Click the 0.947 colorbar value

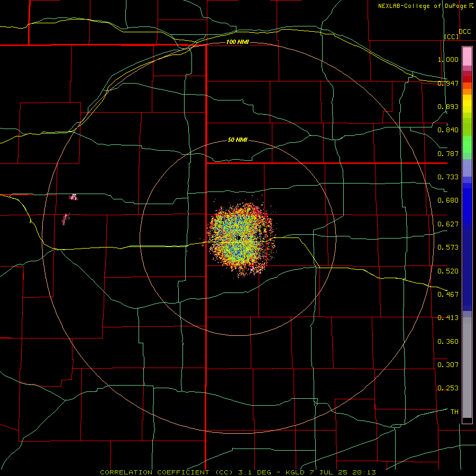click(x=448, y=83)
